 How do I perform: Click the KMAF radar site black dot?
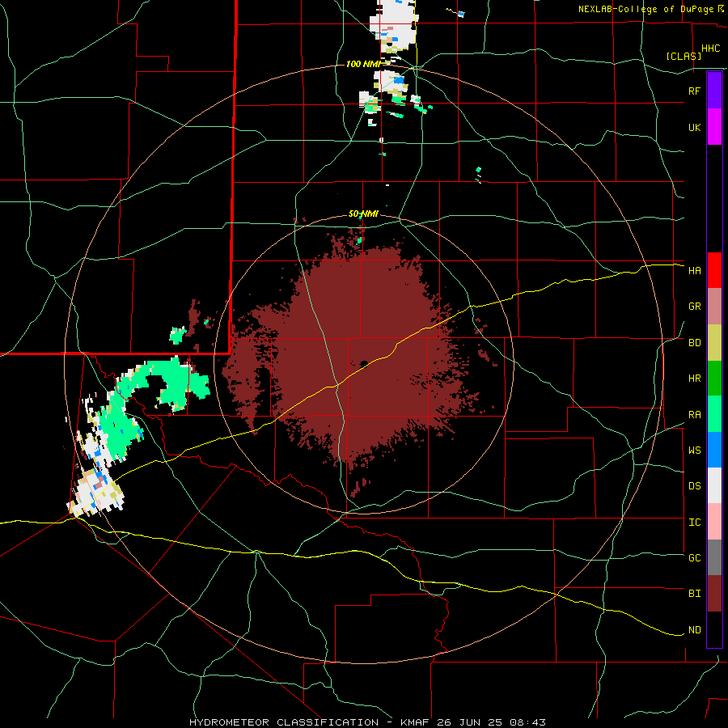point(364,363)
